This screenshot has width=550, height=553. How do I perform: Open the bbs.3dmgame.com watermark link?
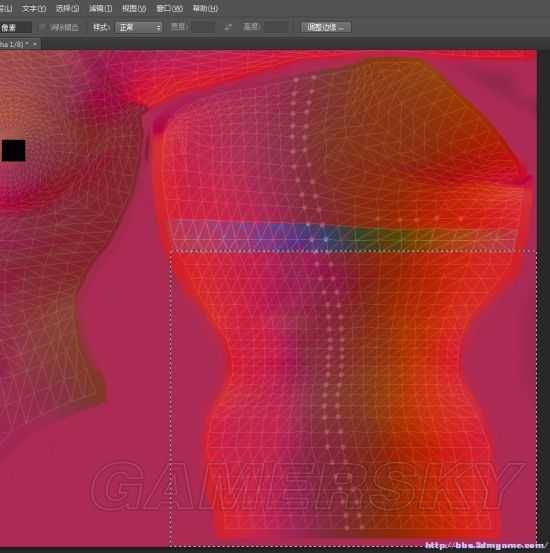point(486,545)
